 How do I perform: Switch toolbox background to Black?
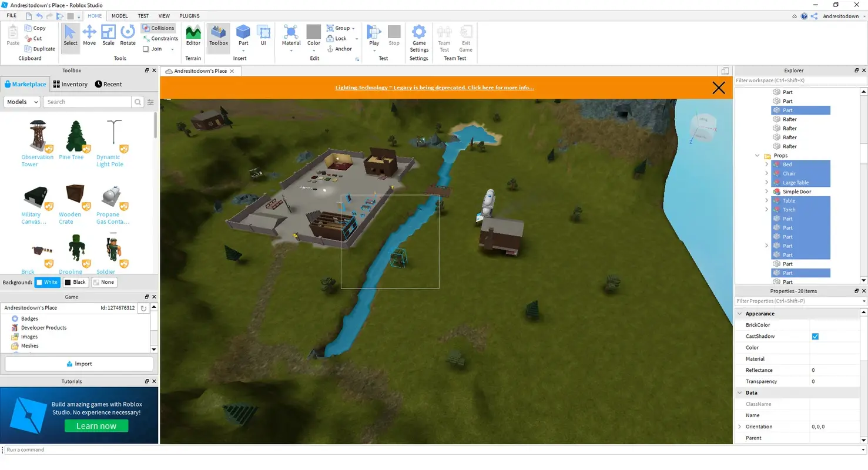(75, 282)
